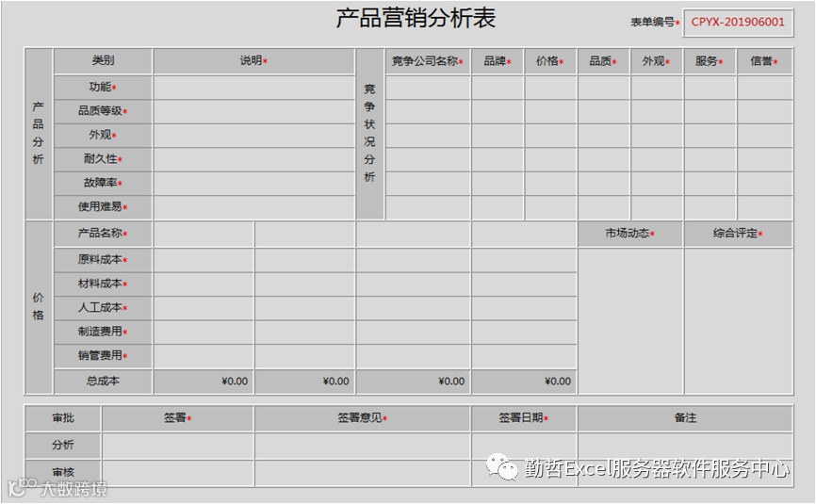
Task: Click the 竞争公司名称 column header
Action: pos(428,61)
